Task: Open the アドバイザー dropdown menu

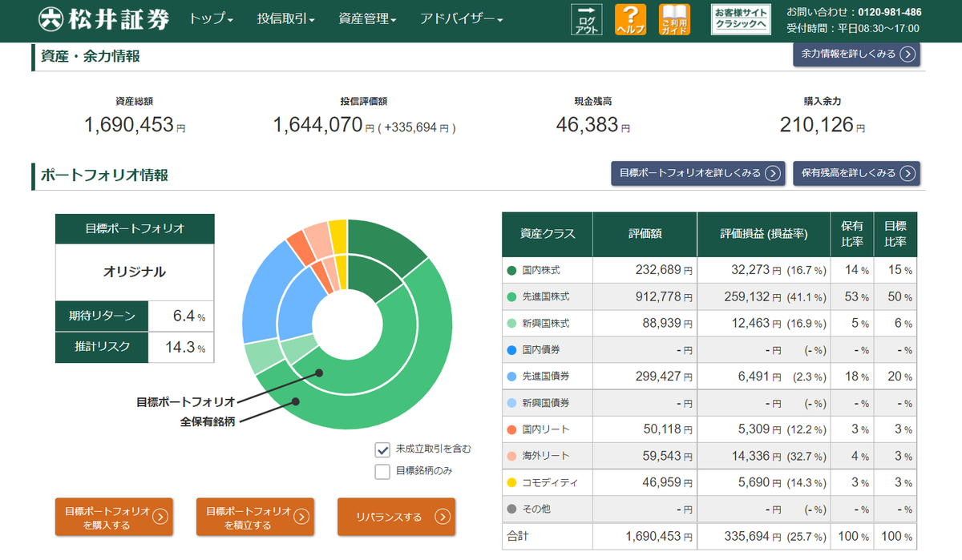Action: [x=462, y=19]
